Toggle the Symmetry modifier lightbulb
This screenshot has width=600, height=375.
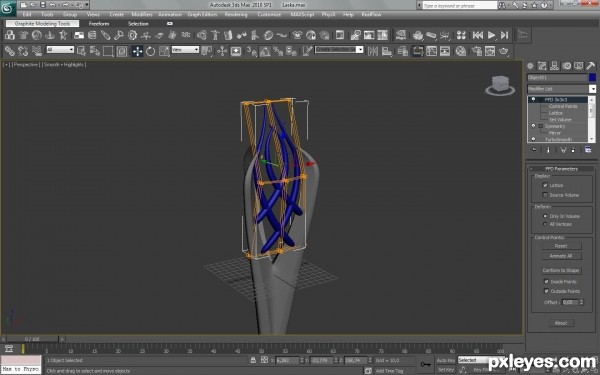point(533,126)
